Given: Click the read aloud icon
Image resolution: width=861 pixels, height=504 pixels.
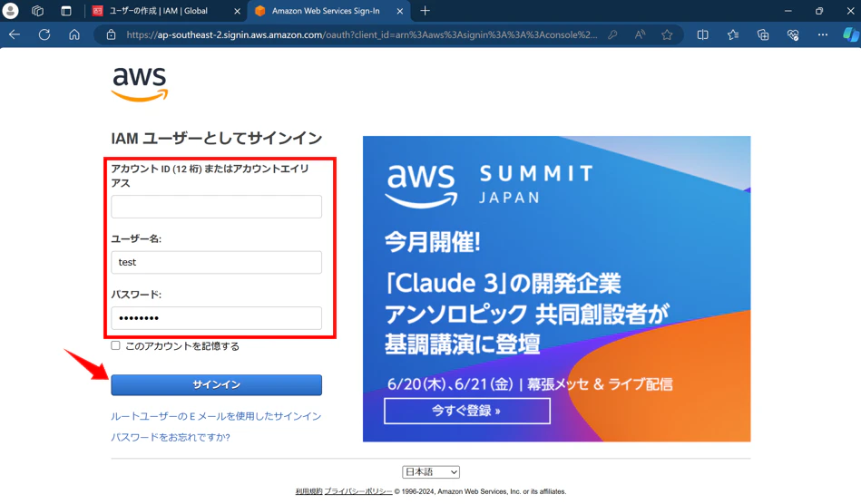Looking at the screenshot, I should (640, 34).
